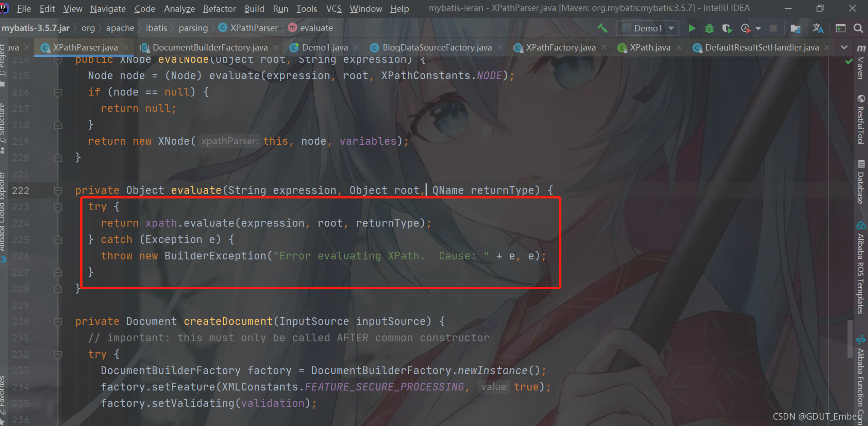Open the Refactor menu
Screen dimensions: 868x426
pyautogui.click(x=219, y=9)
